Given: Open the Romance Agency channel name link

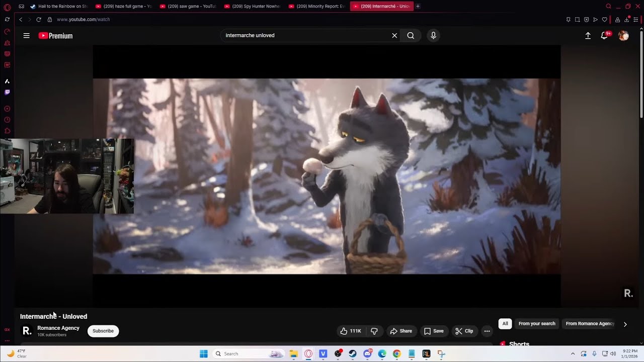Looking at the screenshot, I should click(58, 328).
